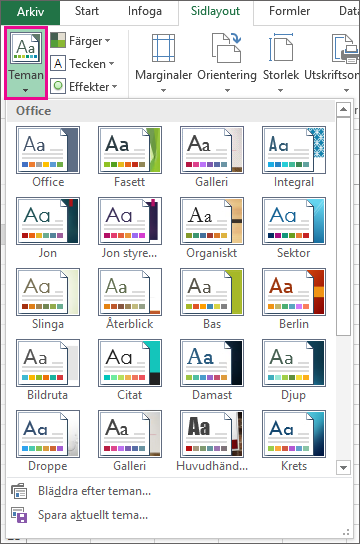Switch to the Arkiv tab
The height and width of the screenshot is (544, 360).
[31, 12]
